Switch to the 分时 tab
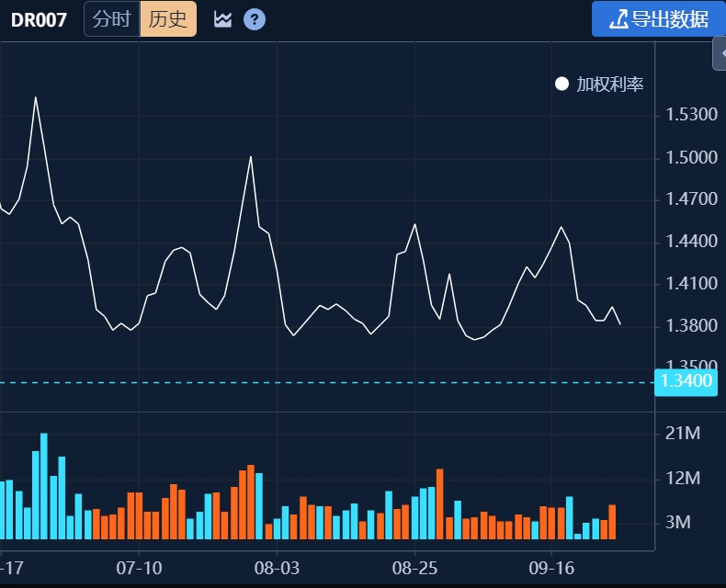This screenshot has height=588, width=726. (111, 19)
